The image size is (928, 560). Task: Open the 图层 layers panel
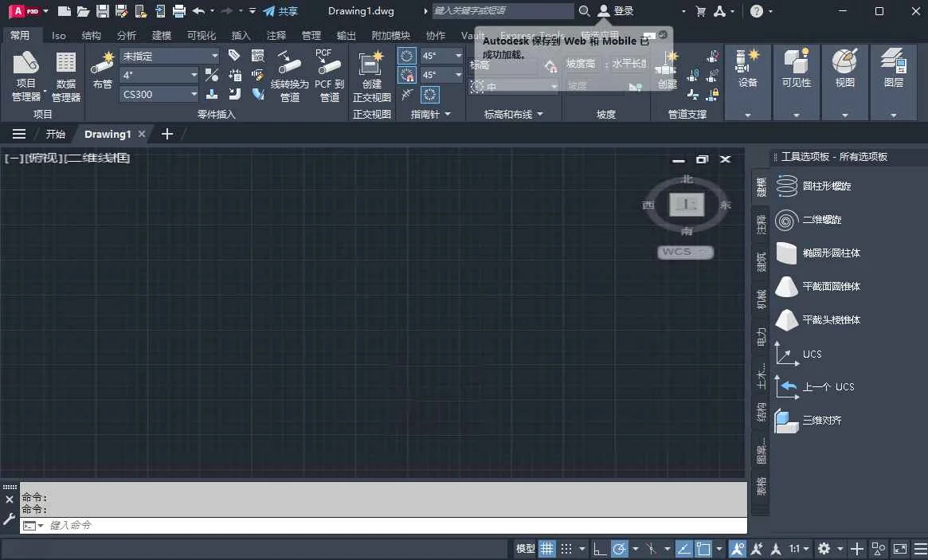[893, 83]
